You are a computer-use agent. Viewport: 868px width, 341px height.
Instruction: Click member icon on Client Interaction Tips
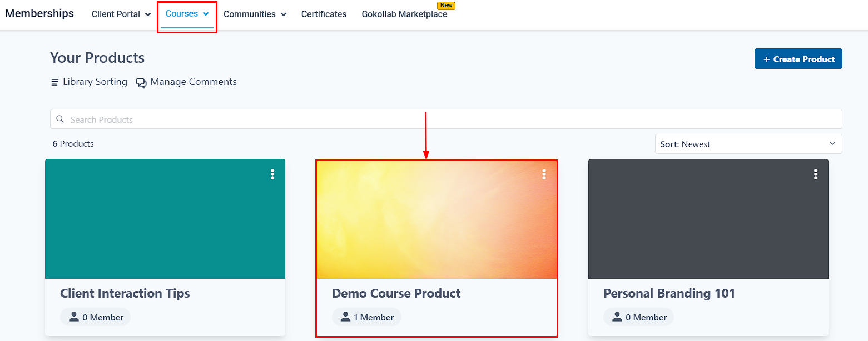73,317
